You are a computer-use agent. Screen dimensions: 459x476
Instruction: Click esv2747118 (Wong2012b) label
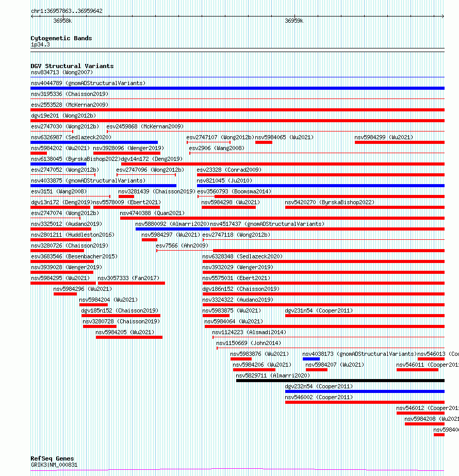(236, 235)
